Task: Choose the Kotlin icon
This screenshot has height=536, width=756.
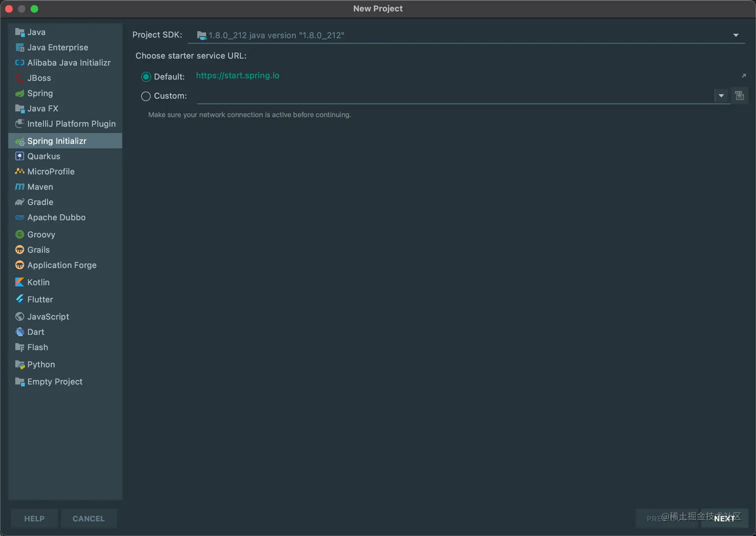Action: [x=20, y=282]
